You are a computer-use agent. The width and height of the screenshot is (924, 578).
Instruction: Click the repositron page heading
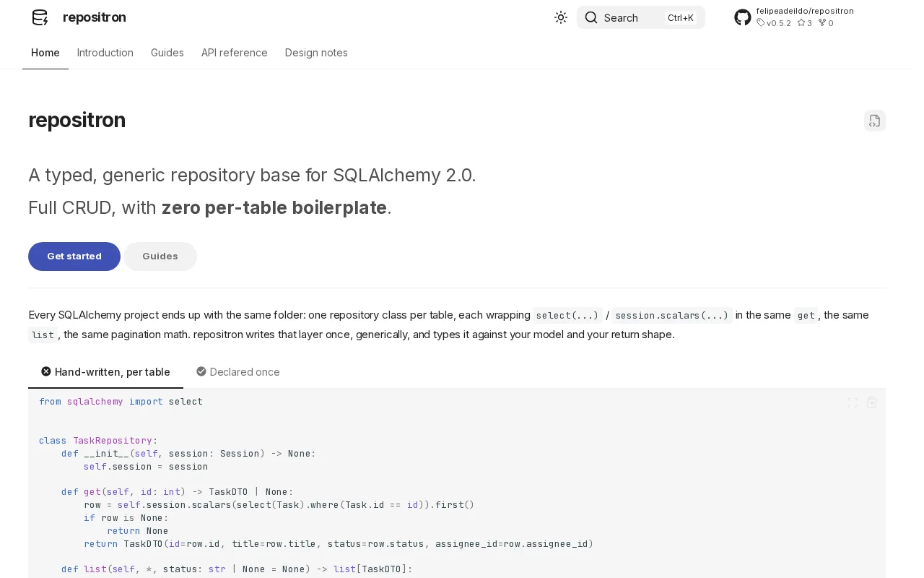77,120
